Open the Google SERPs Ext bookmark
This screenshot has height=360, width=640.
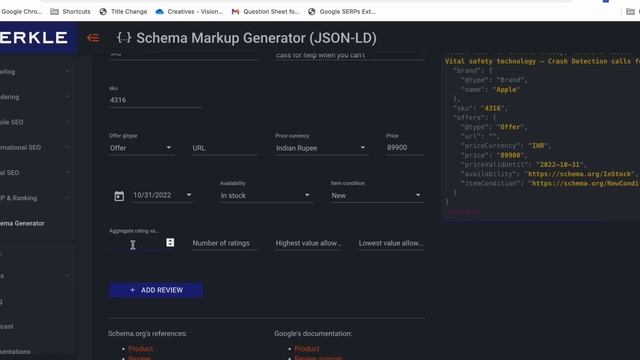click(x=342, y=11)
